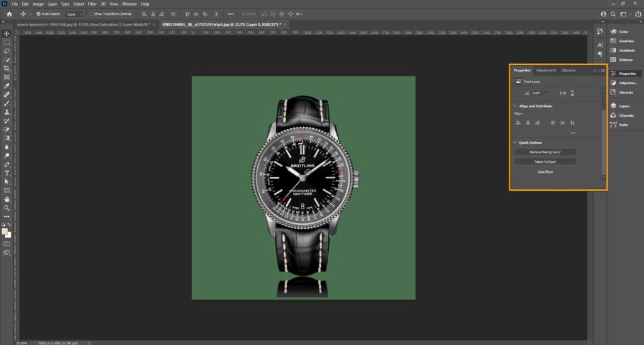Viewport: 644px width, 345px height.
Task: Collapse the Align and Distribute section
Action: (x=515, y=106)
